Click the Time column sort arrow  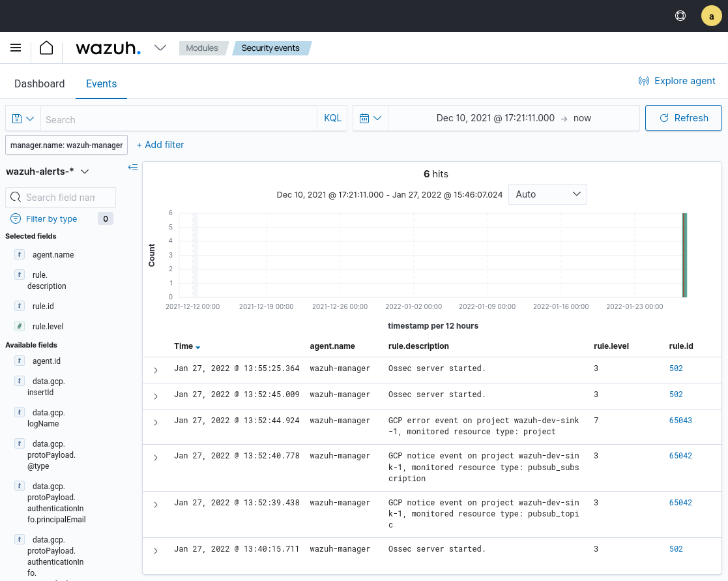click(197, 347)
